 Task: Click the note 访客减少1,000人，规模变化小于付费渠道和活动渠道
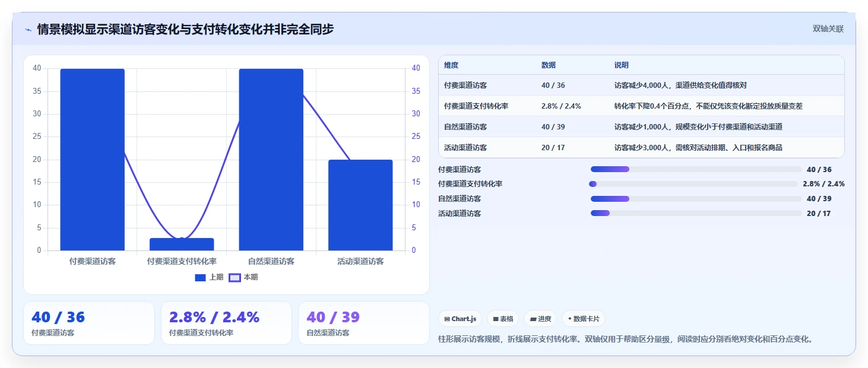[698, 127]
